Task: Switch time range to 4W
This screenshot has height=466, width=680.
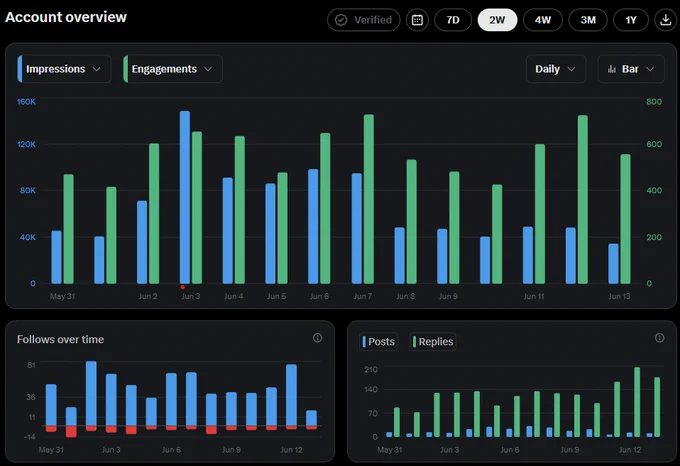Action: coord(543,20)
